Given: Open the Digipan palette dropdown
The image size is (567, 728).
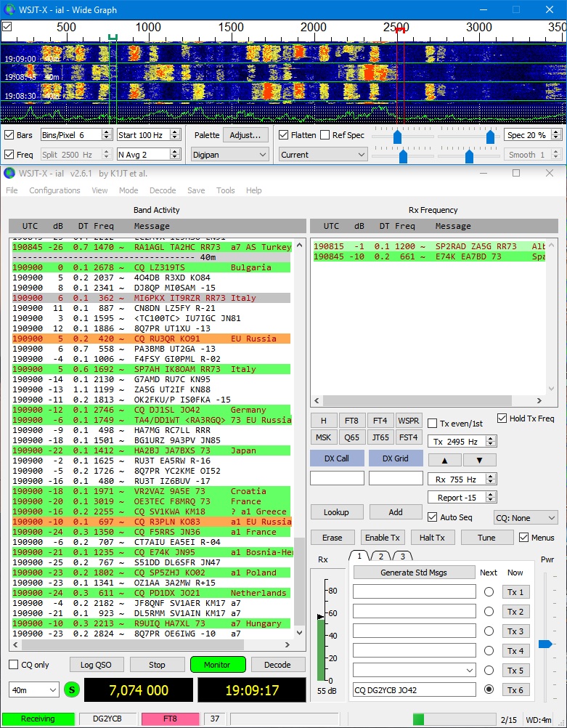Looking at the screenshot, I should [x=229, y=155].
